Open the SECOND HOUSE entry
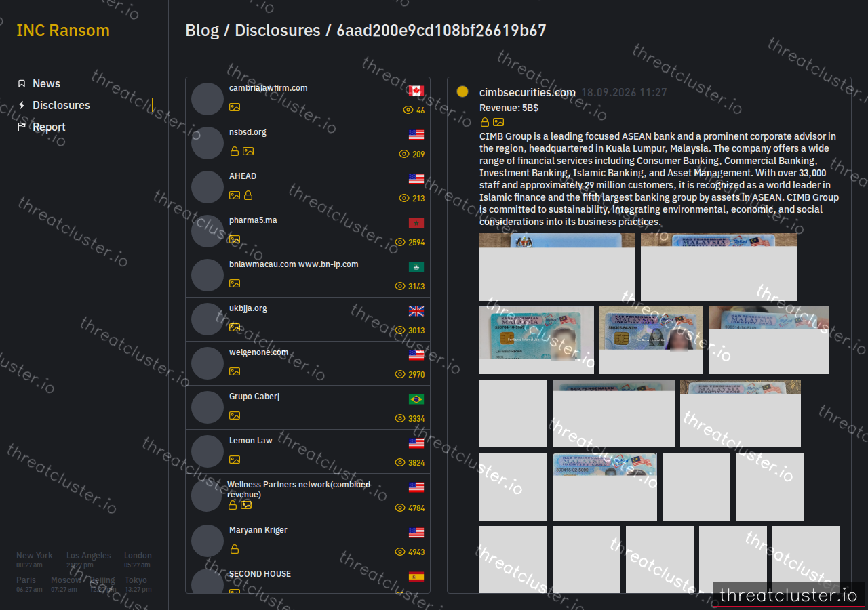This screenshot has width=868, height=610. 308,578
